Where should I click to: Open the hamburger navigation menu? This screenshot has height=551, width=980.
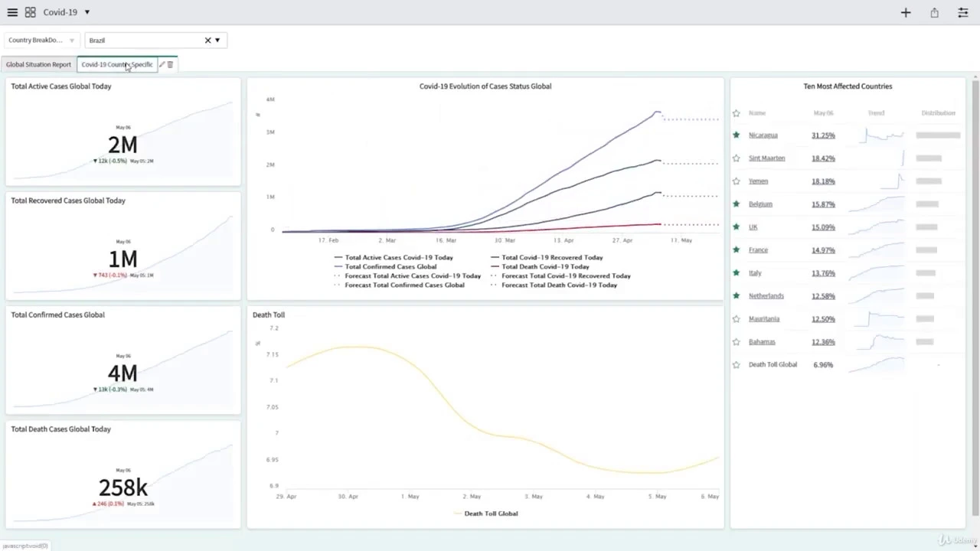click(x=12, y=12)
